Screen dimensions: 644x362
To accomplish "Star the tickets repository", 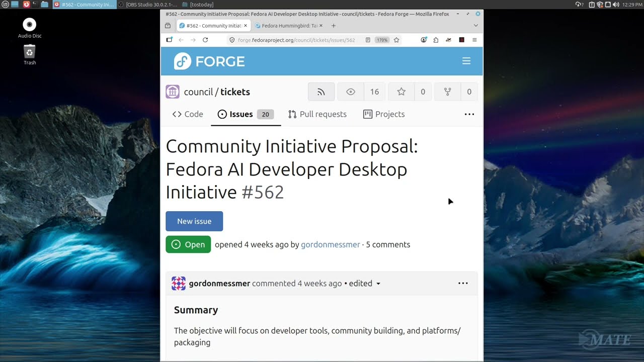I will click(x=401, y=92).
